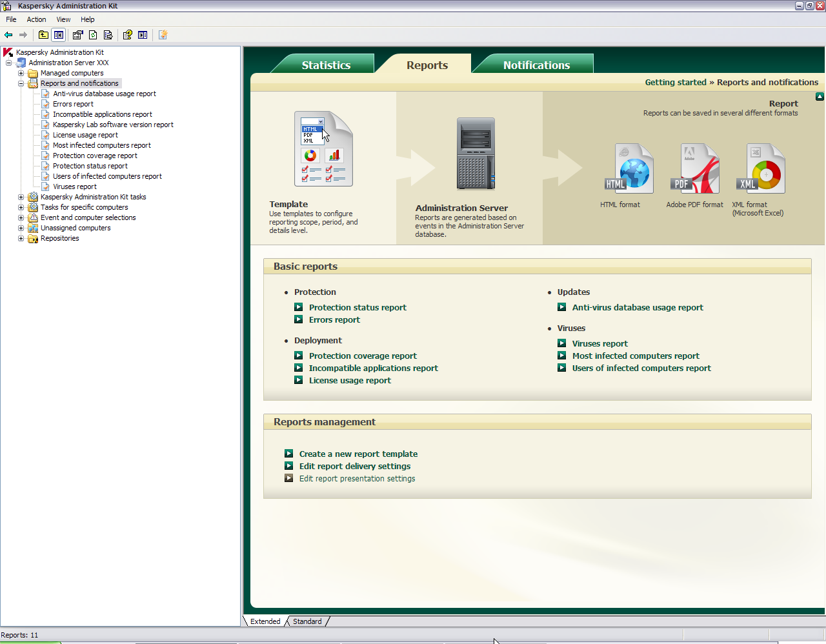Click arrow icon beside Protection status report
The width and height of the screenshot is (826, 644).
299,307
